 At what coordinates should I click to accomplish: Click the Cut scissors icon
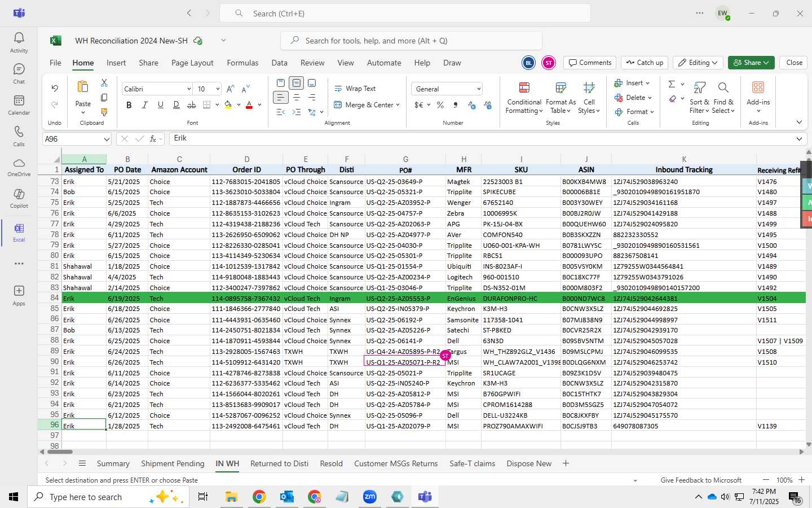coord(104,83)
